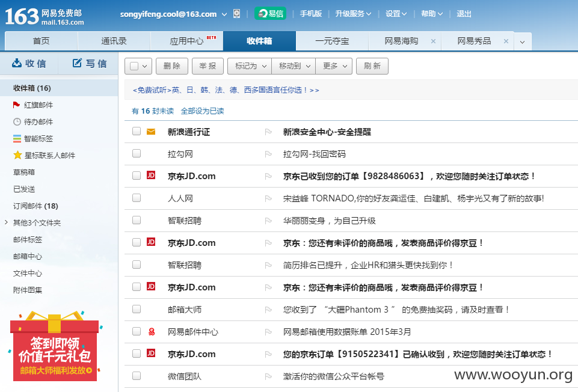Click the 免费试听 language ad link
Viewport: 578px width, 392px height.
pyautogui.click(x=226, y=90)
